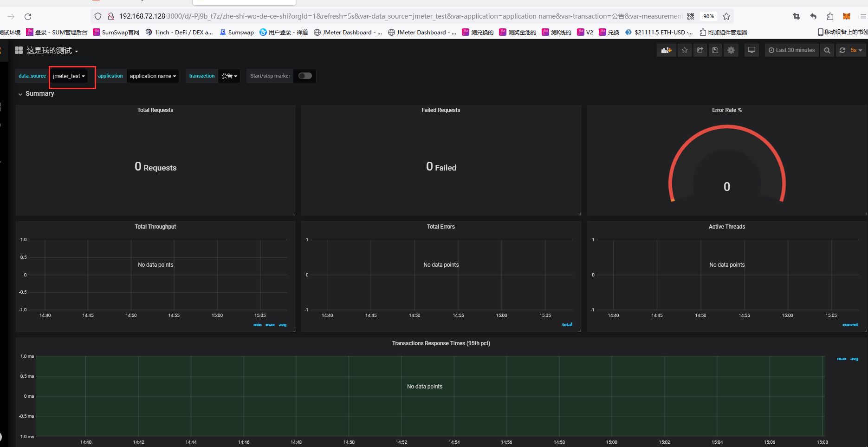Viewport: 868px width, 447px height.
Task: Click the browser reload button
Action: pos(28,16)
